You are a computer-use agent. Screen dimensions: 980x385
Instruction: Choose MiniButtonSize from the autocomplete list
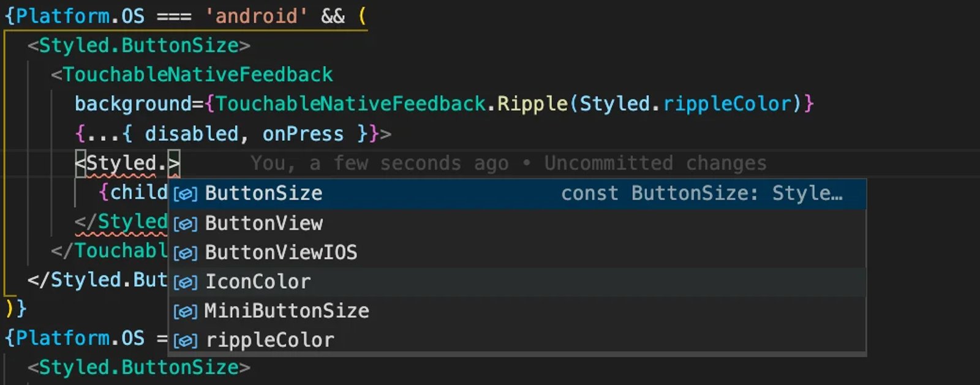click(x=285, y=310)
